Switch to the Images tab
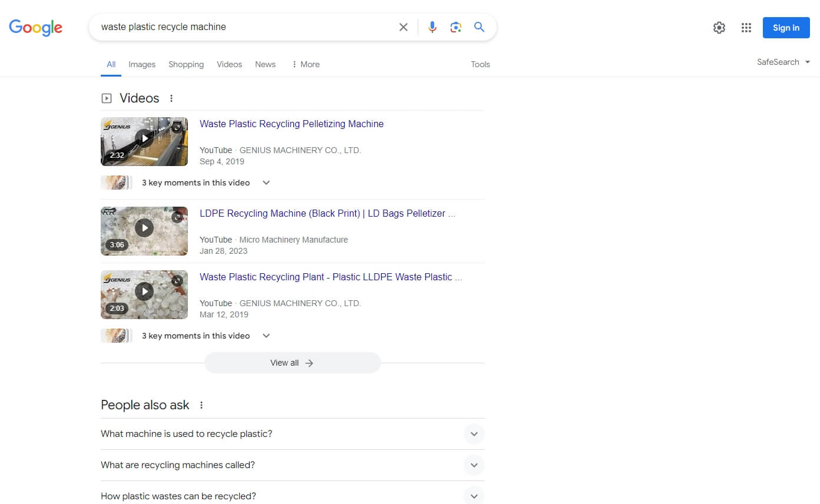This screenshot has height=504, width=820. [x=142, y=64]
